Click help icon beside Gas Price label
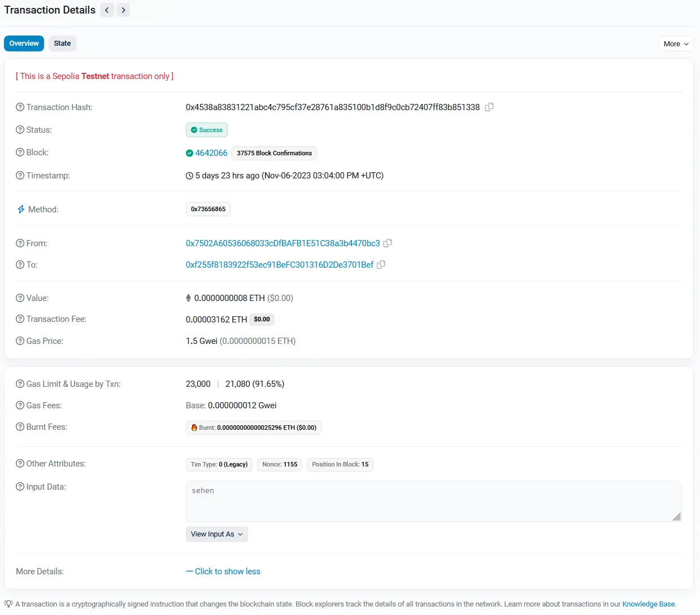This screenshot has height=615, width=700. tap(20, 341)
